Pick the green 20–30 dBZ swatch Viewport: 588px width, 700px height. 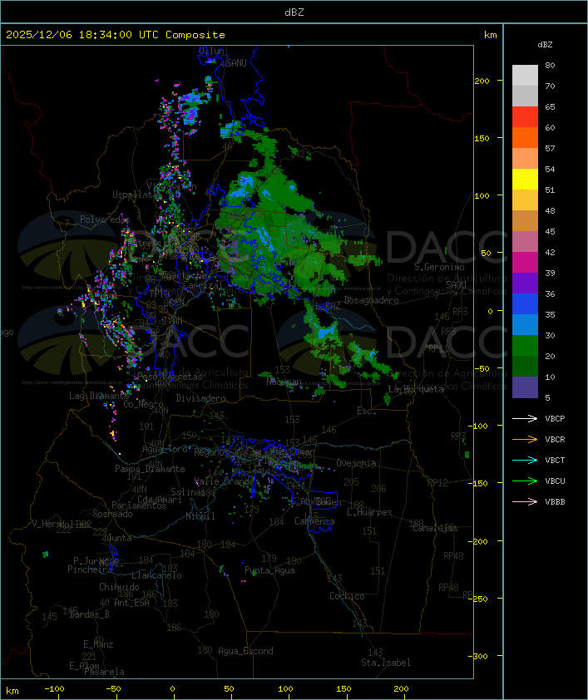click(525, 345)
